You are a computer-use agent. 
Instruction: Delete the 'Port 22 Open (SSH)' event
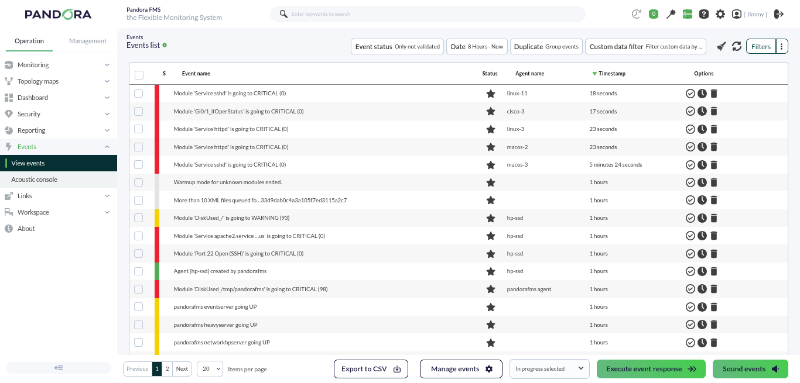pyautogui.click(x=714, y=253)
